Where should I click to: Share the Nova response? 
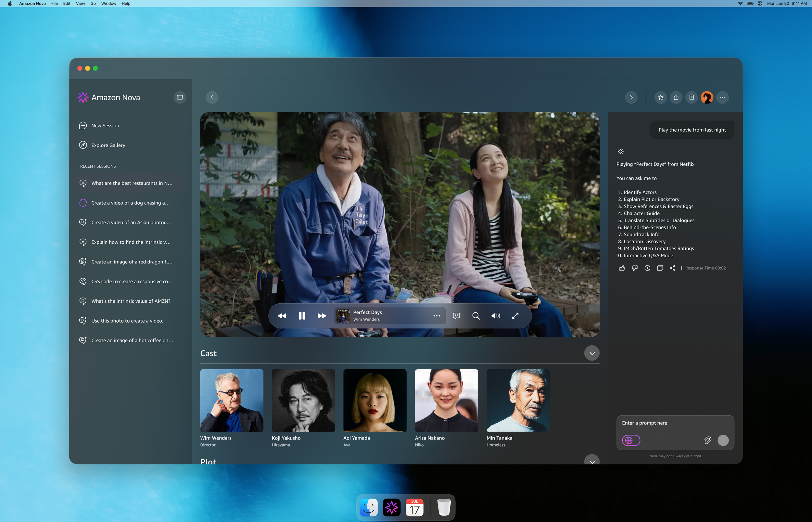[x=672, y=268]
